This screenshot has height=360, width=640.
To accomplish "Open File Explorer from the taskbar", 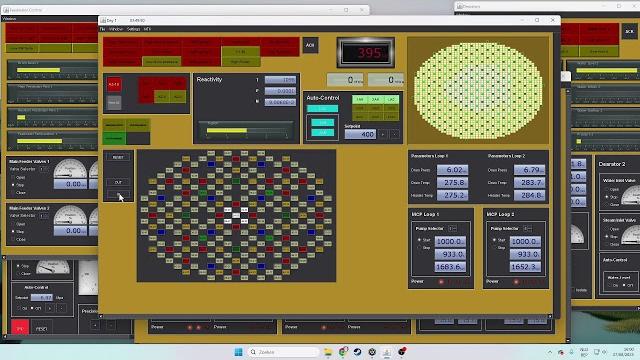I will [328, 351].
